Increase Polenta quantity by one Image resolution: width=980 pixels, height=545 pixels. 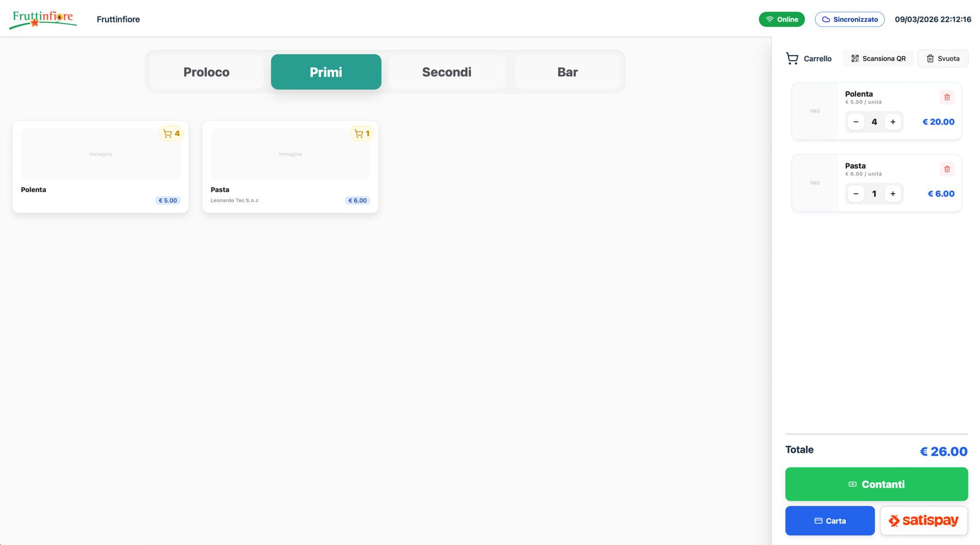coord(893,122)
